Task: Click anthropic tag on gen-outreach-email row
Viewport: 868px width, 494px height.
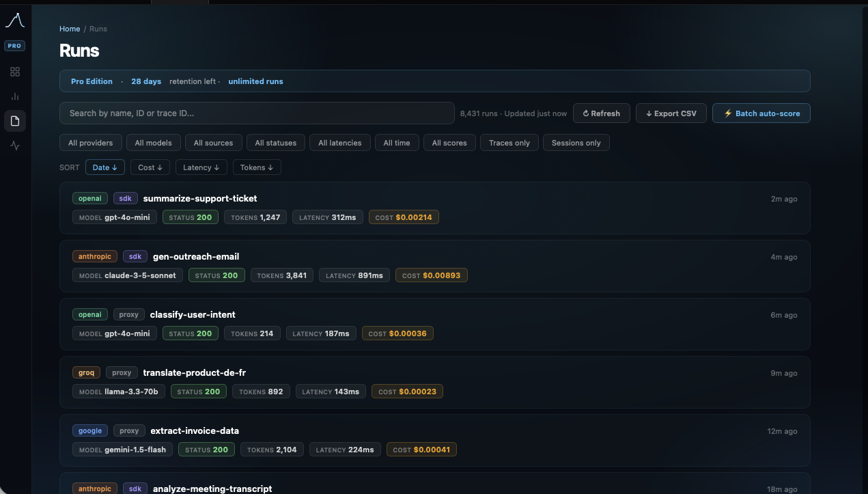Action: click(x=95, y=256)
